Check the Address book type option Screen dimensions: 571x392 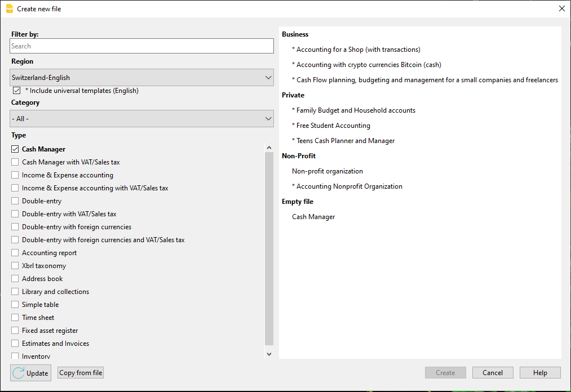(14, 278)
